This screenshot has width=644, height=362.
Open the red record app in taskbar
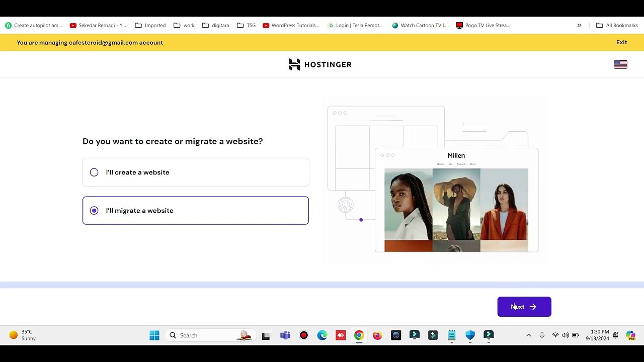pyautogui.click(x=303, y=335)
